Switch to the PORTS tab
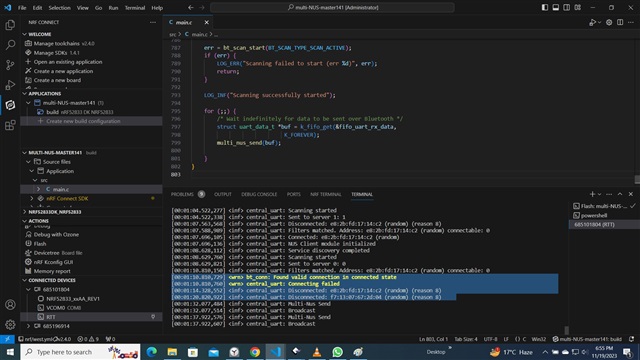The image size is (640, 360). click(x=293, y=194)
